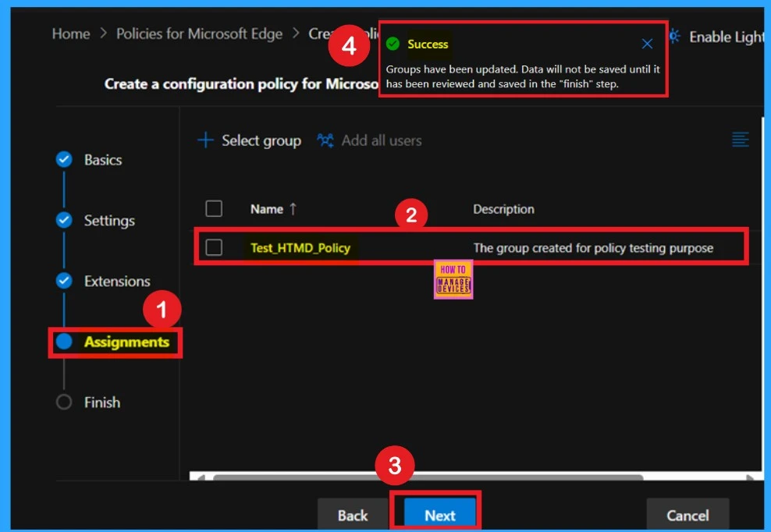
Task: Click the Next button
Action: pos(439,514)
